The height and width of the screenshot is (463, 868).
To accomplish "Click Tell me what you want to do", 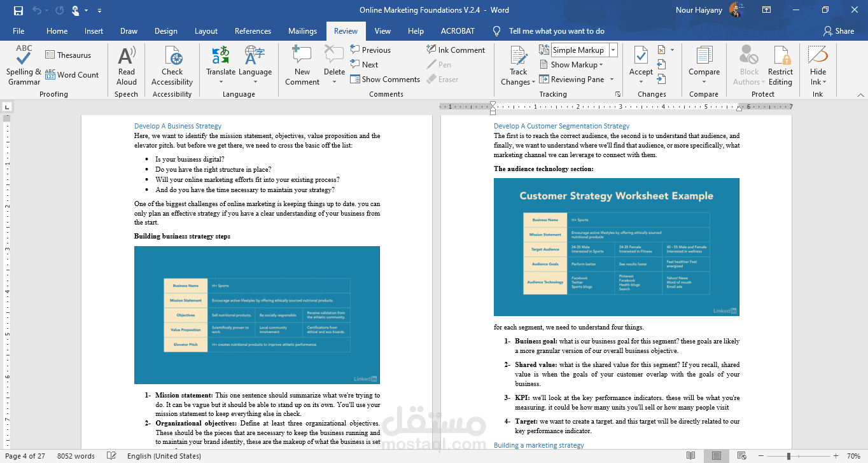I will [x=556, y=31].
